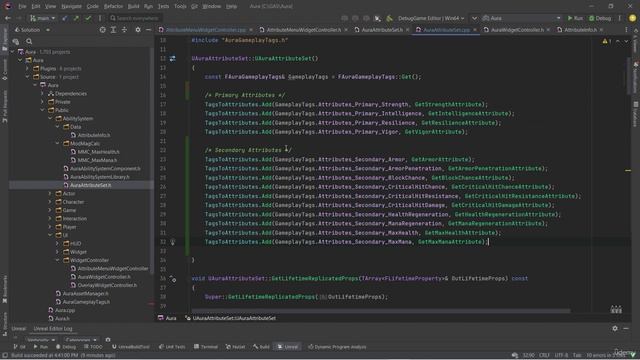
Task: Open Dynamic Program Analysis tool window
Action: pos(337,347)
